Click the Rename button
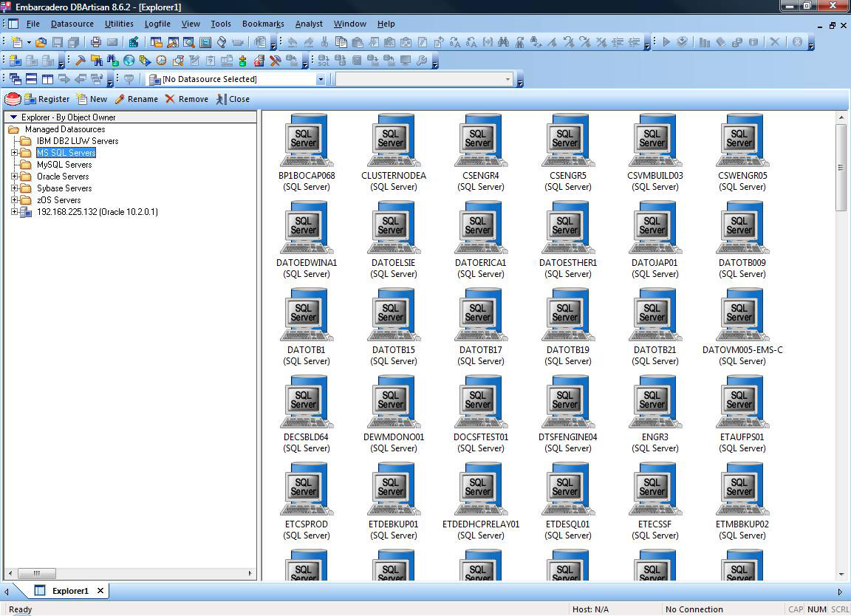 click(x=136, y=99)
